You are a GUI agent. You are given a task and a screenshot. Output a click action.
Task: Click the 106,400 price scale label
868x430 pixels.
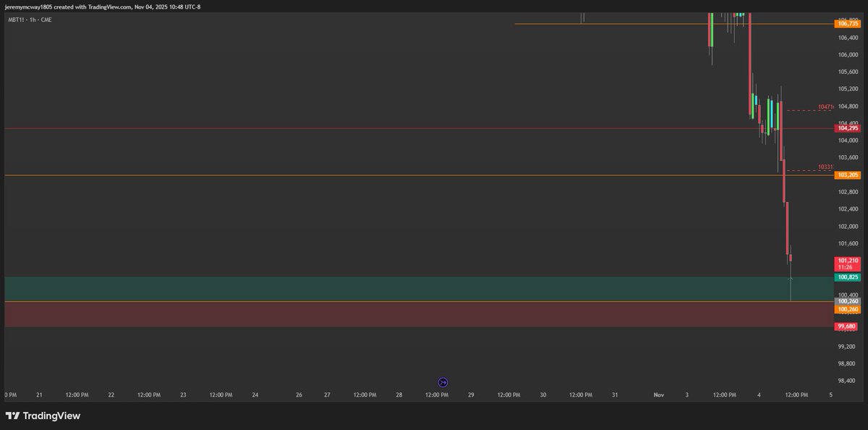click(847, 38)
